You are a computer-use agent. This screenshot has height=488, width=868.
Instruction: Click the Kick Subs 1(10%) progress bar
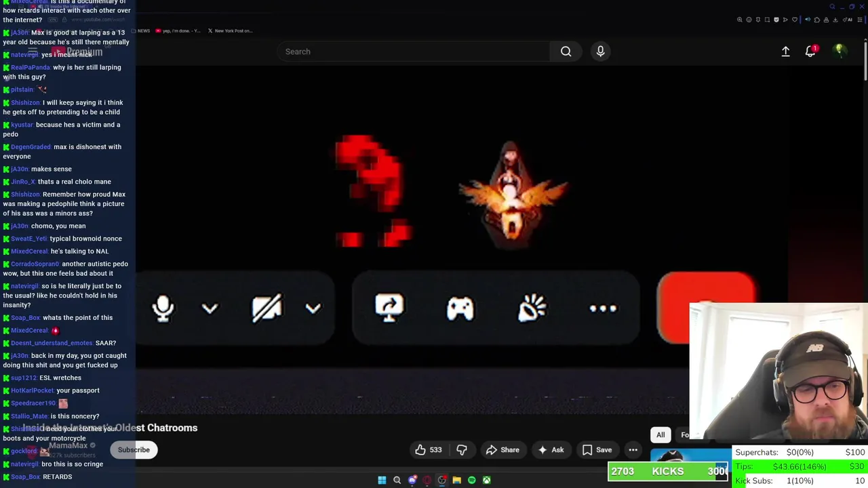[x=800, y=481]
